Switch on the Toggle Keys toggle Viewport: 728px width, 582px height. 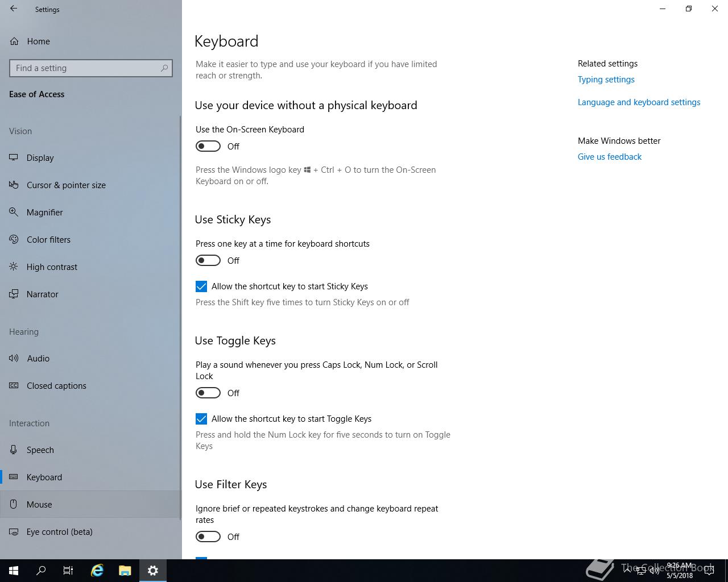208,393
